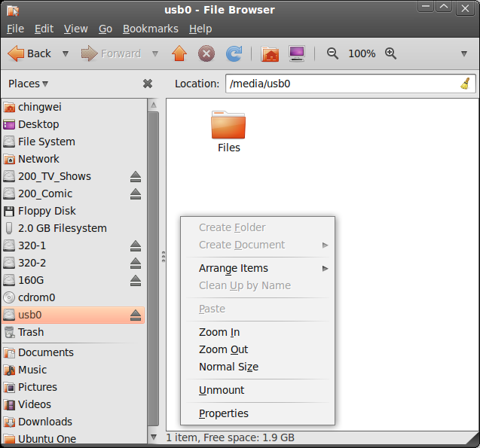
Task: Click the sidebar scrollbar down arrow
Action: pos(154,437)
